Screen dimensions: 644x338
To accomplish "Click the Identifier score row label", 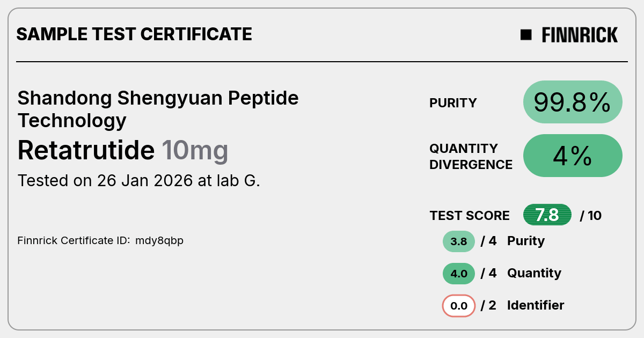I will (x=536, y=305).
